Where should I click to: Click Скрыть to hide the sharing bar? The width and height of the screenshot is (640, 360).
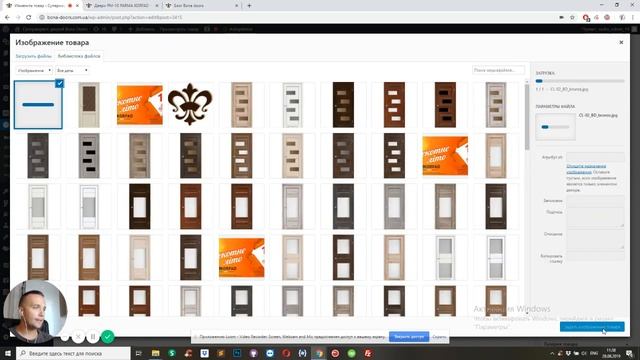tap(439, 337)
